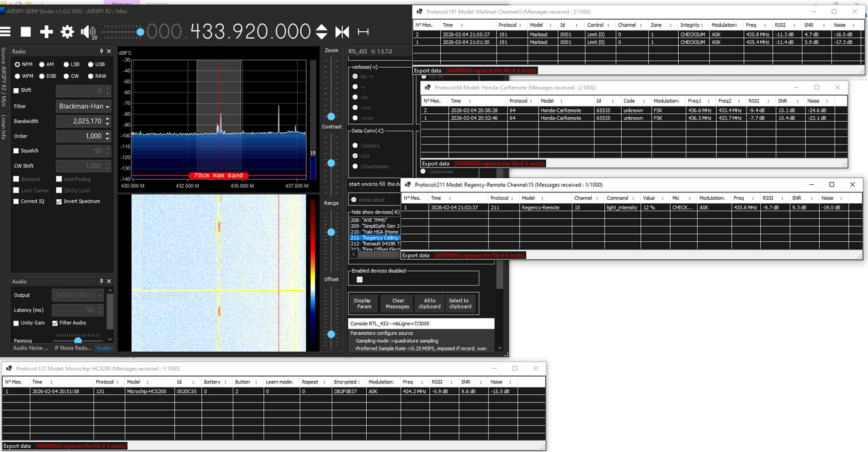Enable the Squelch checkbox
The image size is (868, 452).
click(x=17, y=150)
